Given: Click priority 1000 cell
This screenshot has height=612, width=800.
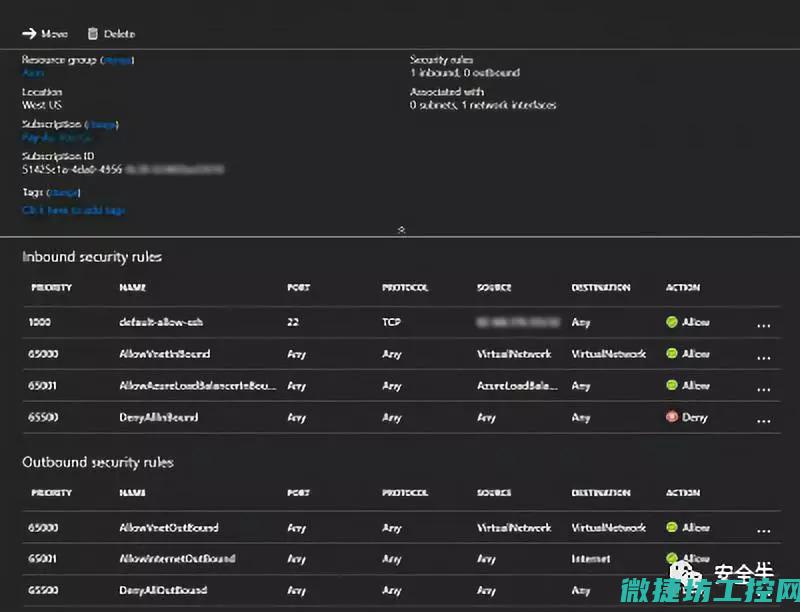Looking at the screenshot, I should click(x=40, y=322).
